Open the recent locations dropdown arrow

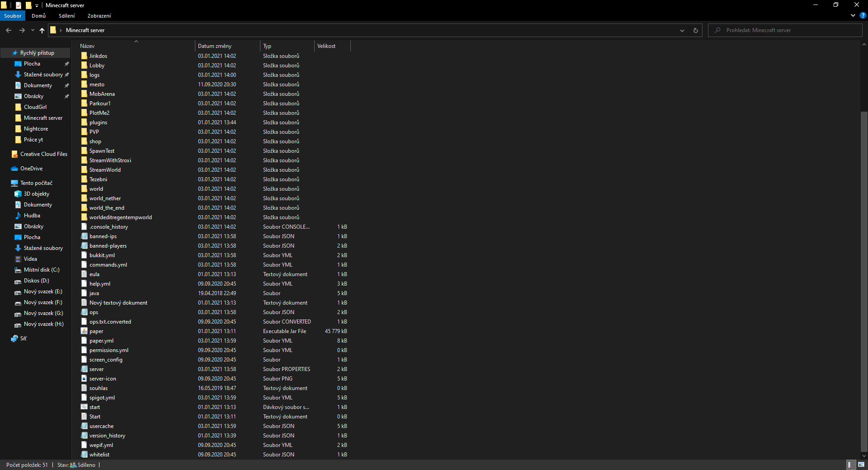point(33,30)
